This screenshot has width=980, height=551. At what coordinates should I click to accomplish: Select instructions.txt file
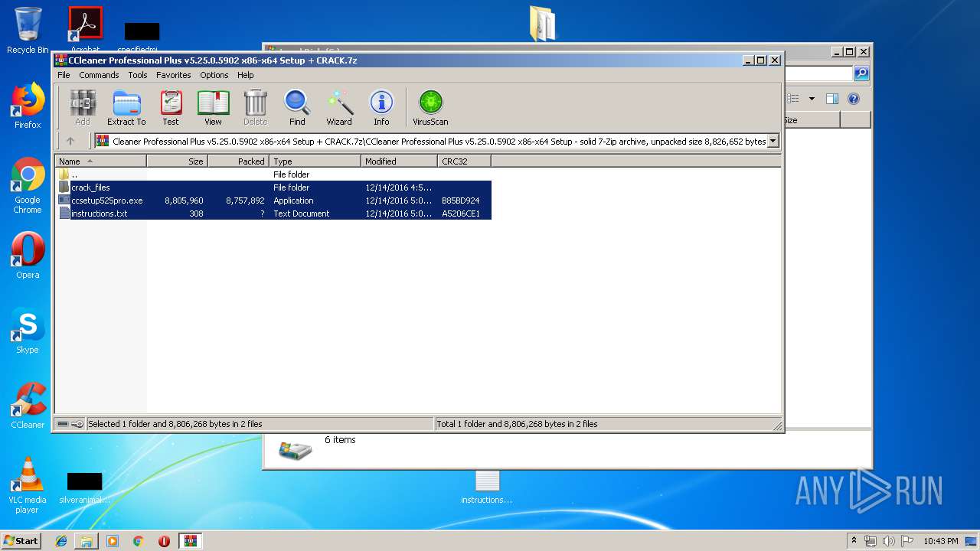pyautogui.click(x=273, y=214)
